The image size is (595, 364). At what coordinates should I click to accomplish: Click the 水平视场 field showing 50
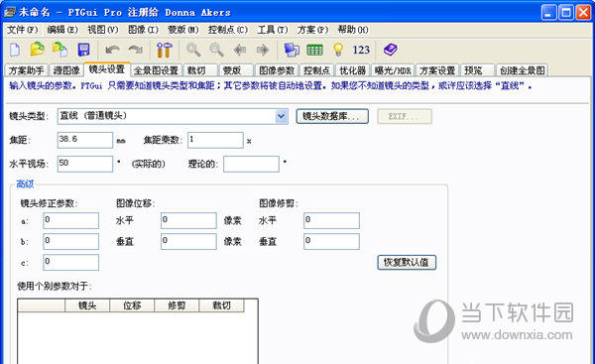tap(85, 164)
